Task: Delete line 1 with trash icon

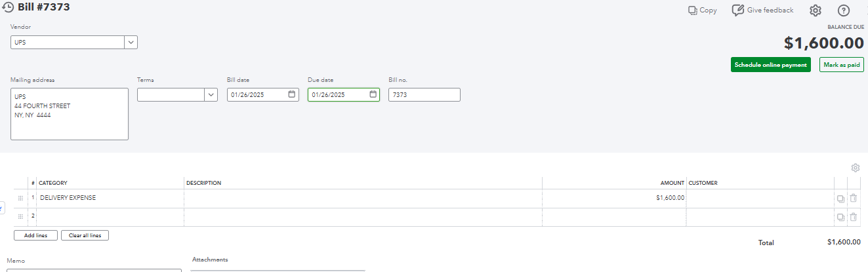Action: click(x=853, y=198)
